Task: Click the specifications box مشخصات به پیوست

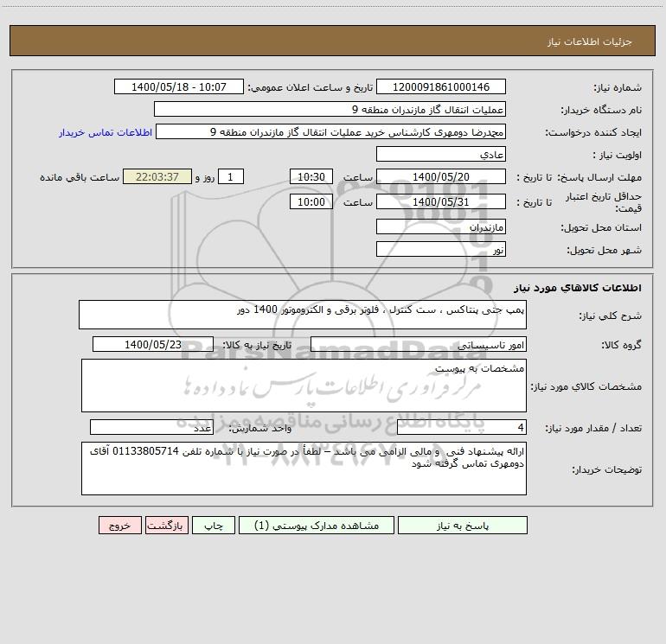Action: (304, 386)
